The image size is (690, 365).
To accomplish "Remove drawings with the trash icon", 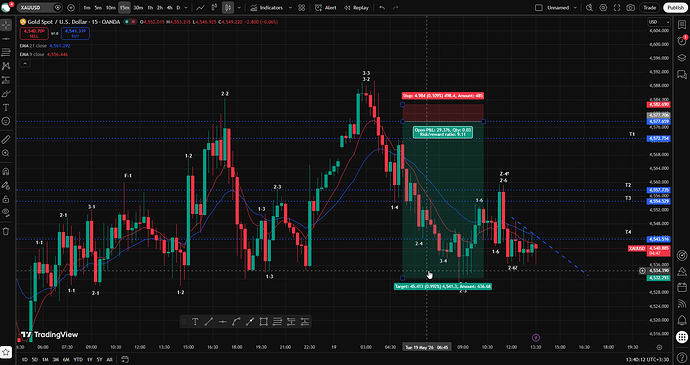I will click(x=6, y=231).
